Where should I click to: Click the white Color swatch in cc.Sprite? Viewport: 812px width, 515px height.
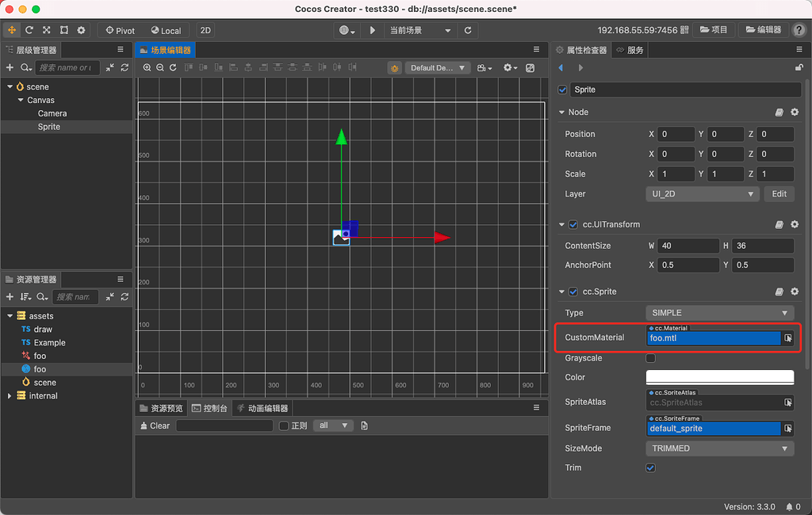coord(718,377)
